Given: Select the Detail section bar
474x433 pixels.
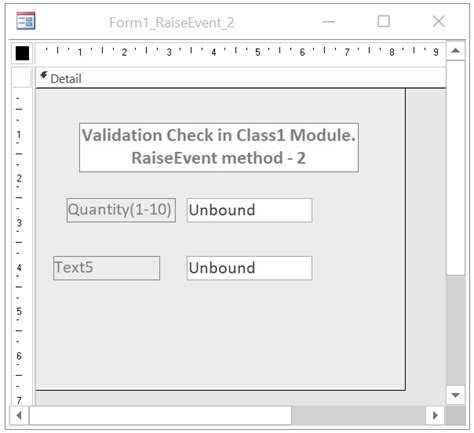Looking at the screenshot, I should point(240,78).
